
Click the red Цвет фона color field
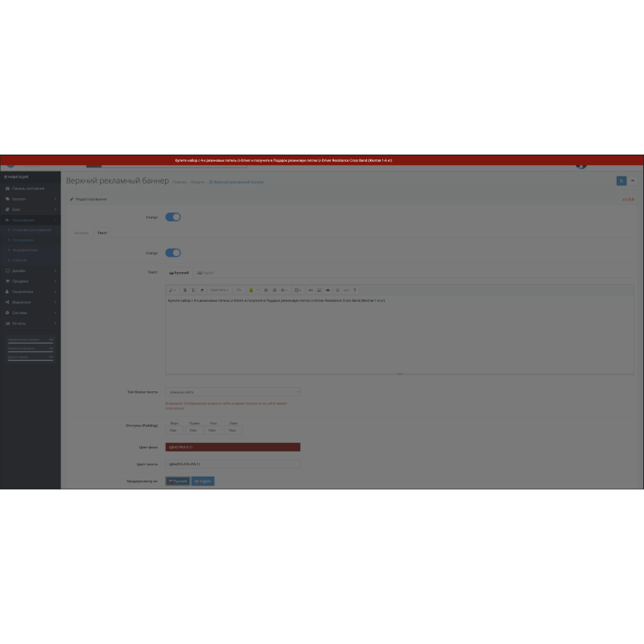[233, 447]
